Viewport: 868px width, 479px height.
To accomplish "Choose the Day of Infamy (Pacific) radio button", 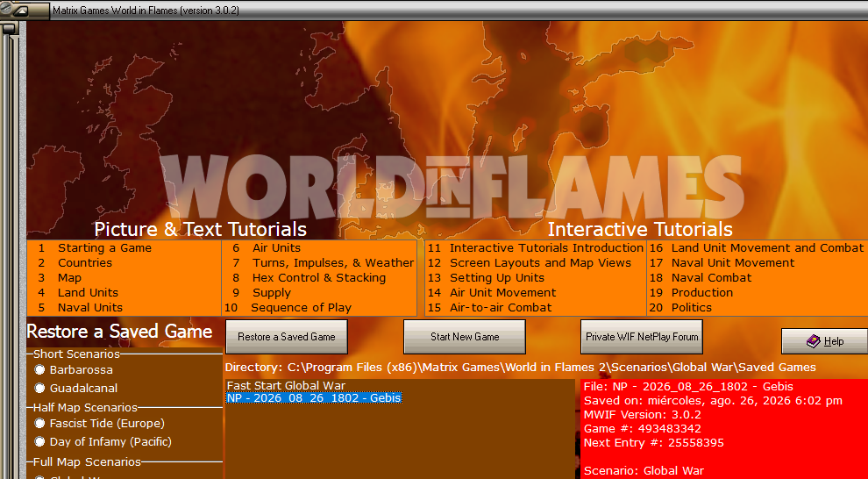I will [39, 441].
